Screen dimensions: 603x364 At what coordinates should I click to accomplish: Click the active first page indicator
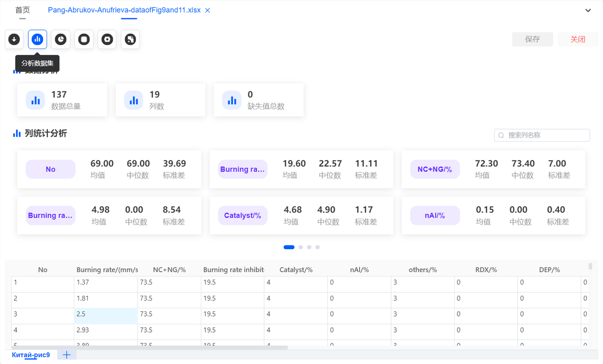289,247
